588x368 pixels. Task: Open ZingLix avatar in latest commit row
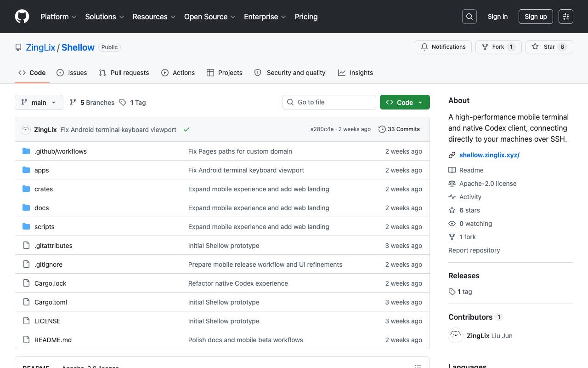26,130
